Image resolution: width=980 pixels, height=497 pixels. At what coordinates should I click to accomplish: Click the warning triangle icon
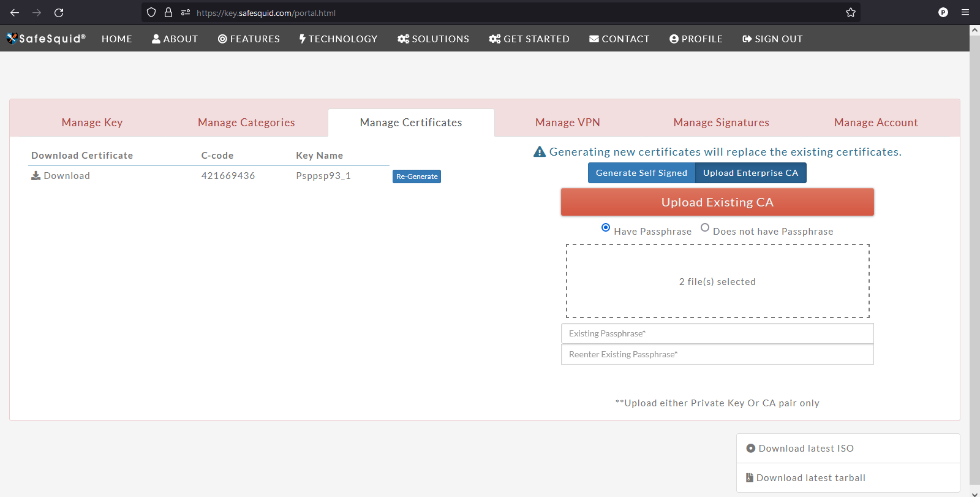pyautogui.click(x=540, y=151)
